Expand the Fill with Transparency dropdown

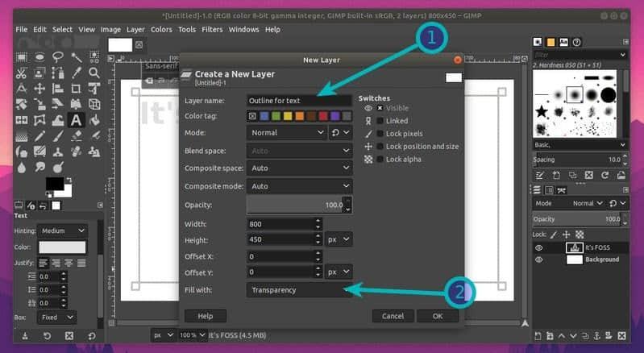[299, 290]
